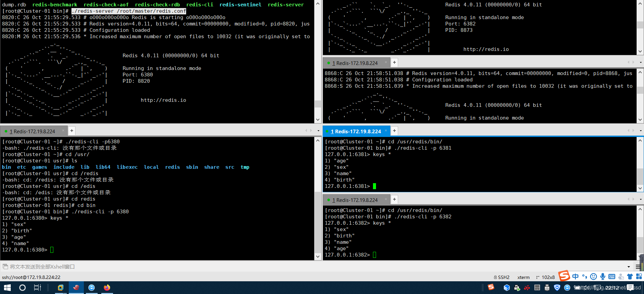Click highlighted ./redis-server /root/master/redis.conf command
Viewport: 644px width, 294px height.
[x=129, y=11]
